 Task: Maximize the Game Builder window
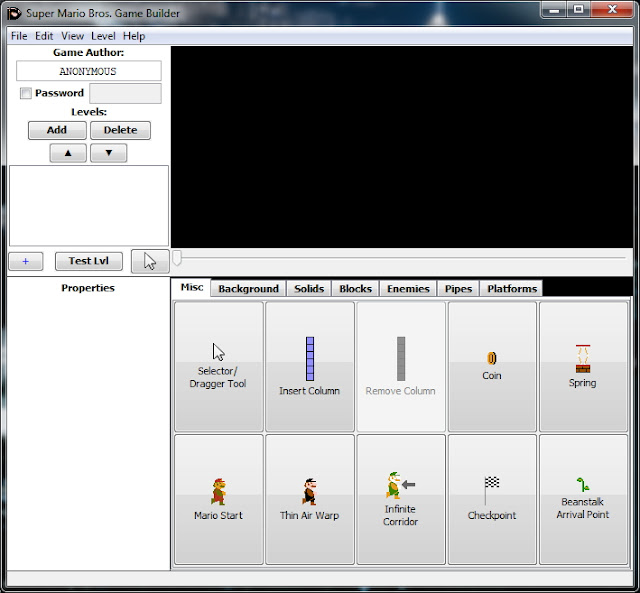tap(578, 10)
